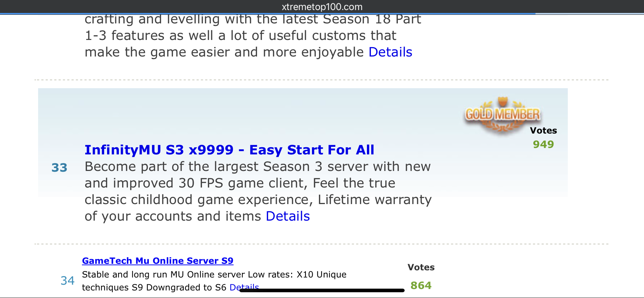Click Details link after 'more enjoyable'
This screenshot has width=644, height=298.
click(390, 52)
